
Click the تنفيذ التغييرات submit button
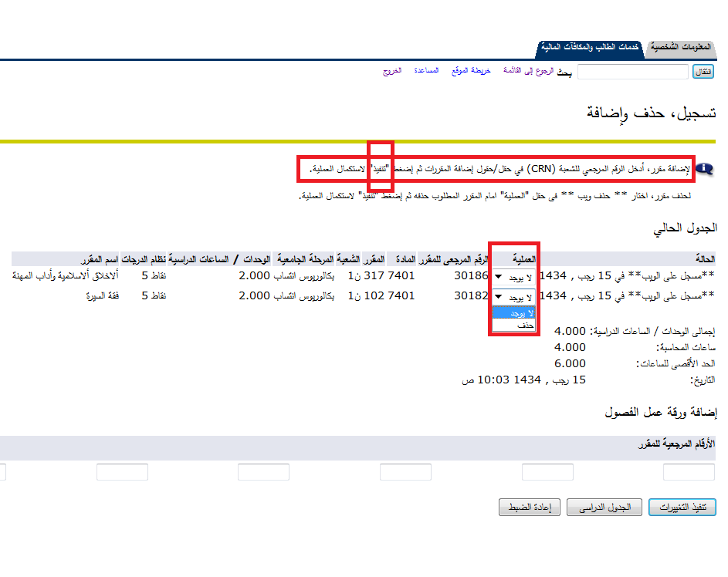(682, 508)
